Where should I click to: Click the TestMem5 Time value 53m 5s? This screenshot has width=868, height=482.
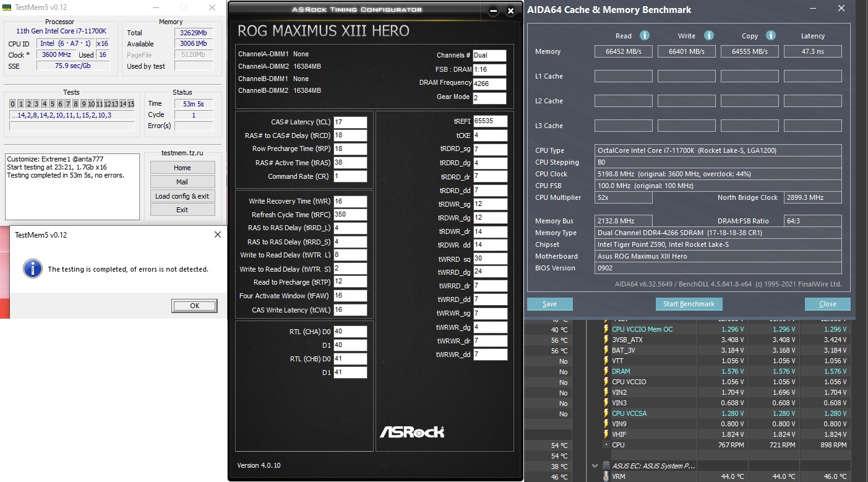[194, 104]
